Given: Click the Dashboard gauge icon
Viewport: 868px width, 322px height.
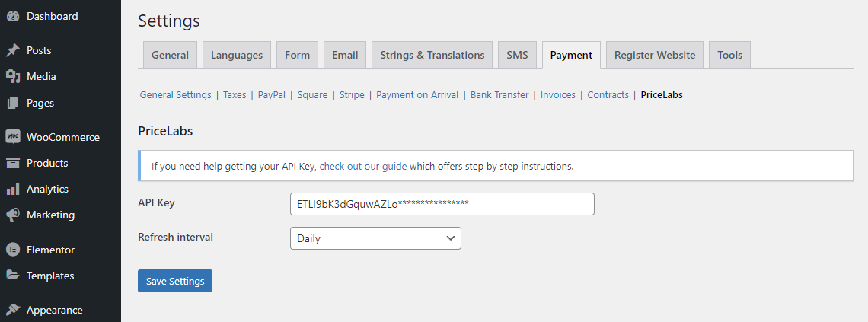Looking at the screenshot, I should coord(13,16).
